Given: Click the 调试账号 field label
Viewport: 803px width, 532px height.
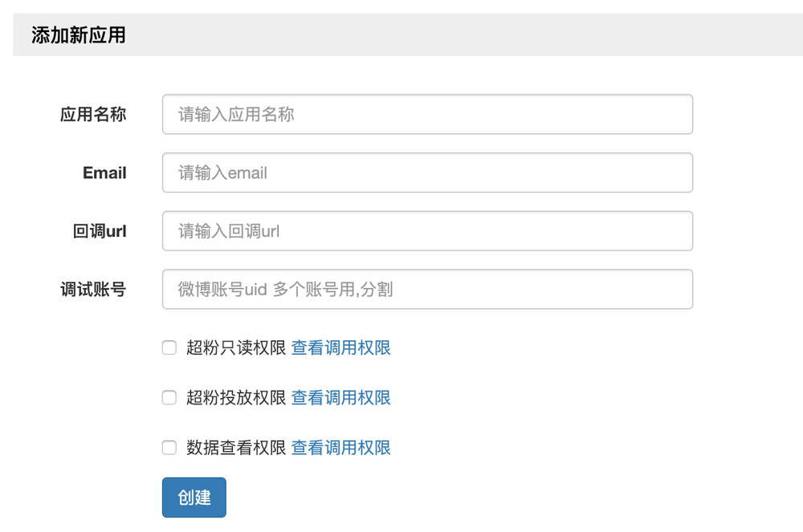Looking at the screenshot, I should tap(93, 289).
